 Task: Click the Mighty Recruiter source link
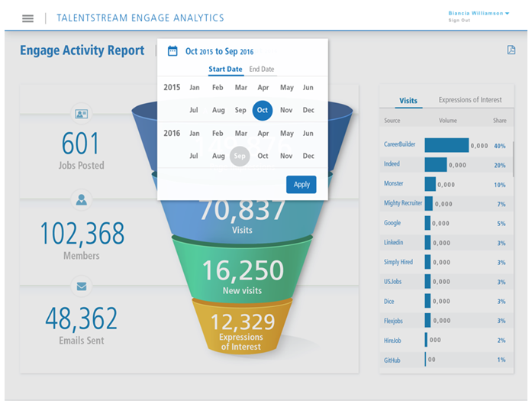(403, 203)
